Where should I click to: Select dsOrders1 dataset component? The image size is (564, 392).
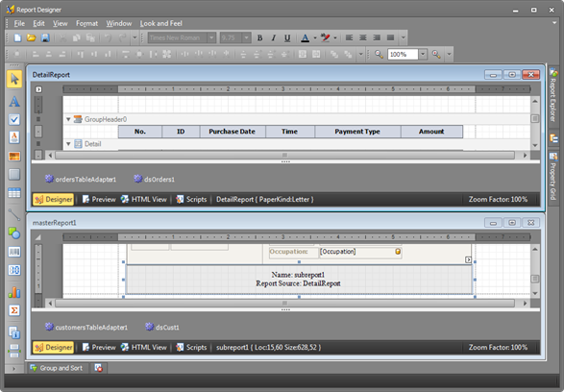[154, 179]
